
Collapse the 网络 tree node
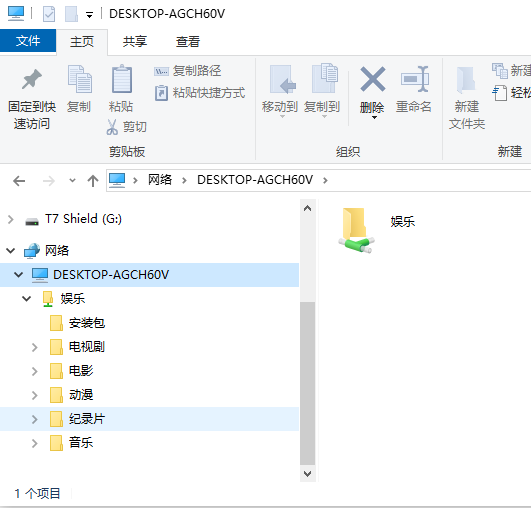coord(10,251)
